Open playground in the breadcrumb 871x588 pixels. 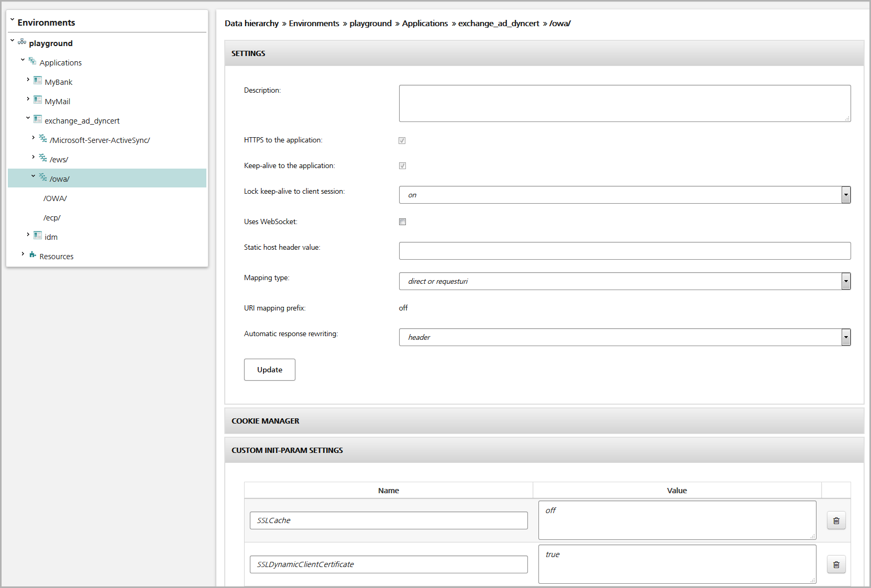[370, 23]
